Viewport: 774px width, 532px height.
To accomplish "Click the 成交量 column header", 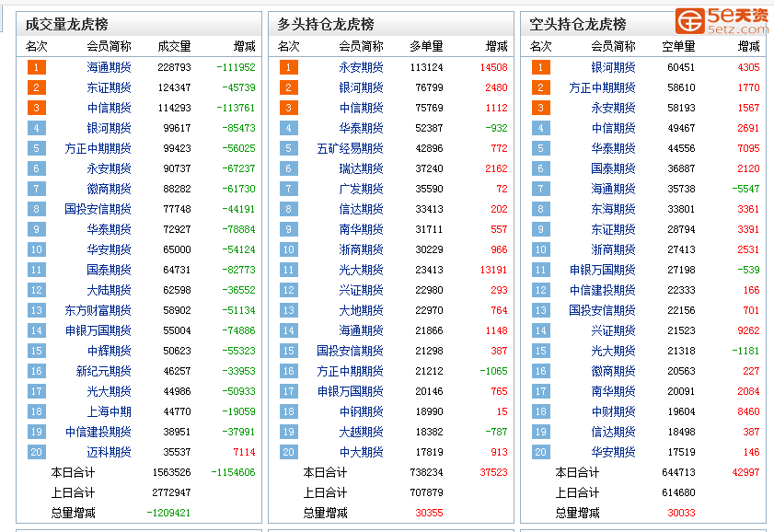I will click(174, 46).
